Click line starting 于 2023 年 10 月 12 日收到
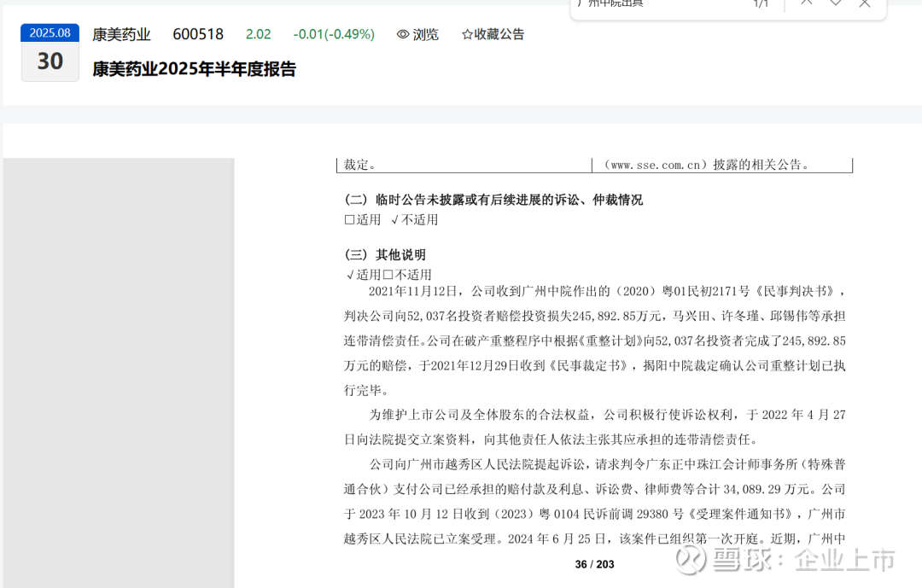Image resolution: width=922 pixels, height=588 pixels. pyautogui.click(x=594, y=514)
